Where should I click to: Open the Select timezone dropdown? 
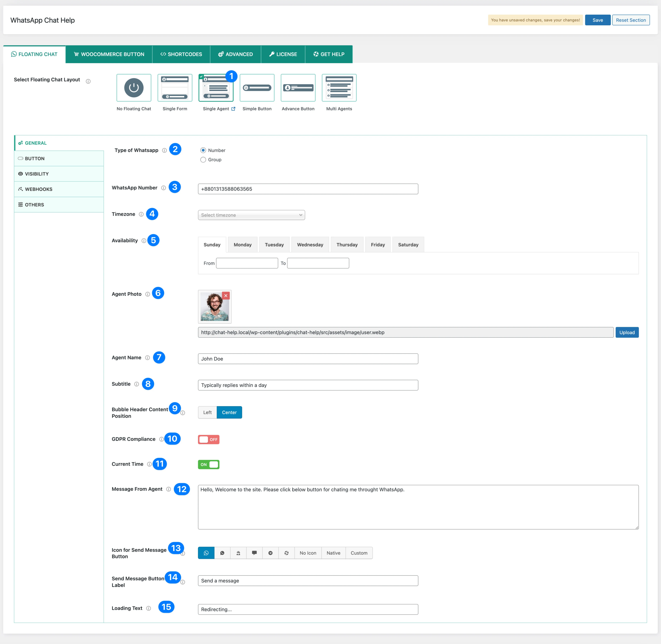251,215
